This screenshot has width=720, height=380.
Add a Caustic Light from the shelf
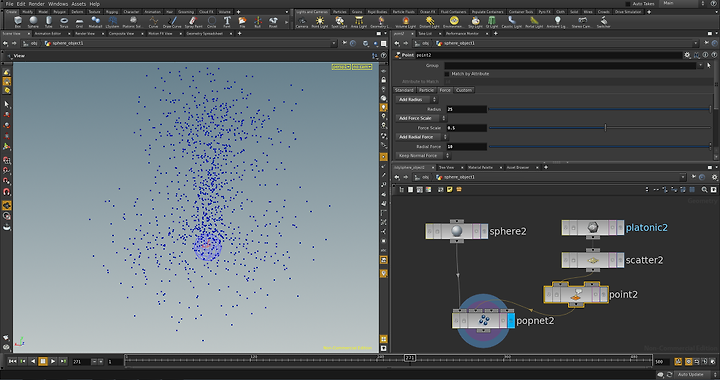coord(512,22)
